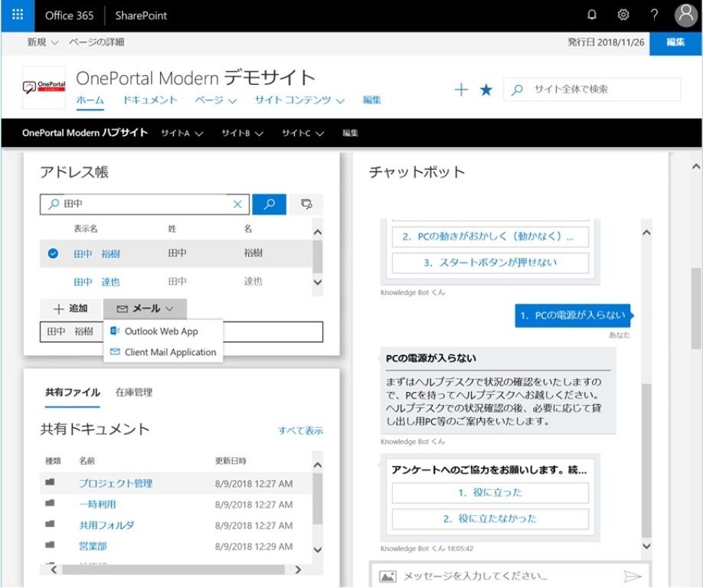
Task: Click the plus icon beside the star
Action: (x=461, y=90)
